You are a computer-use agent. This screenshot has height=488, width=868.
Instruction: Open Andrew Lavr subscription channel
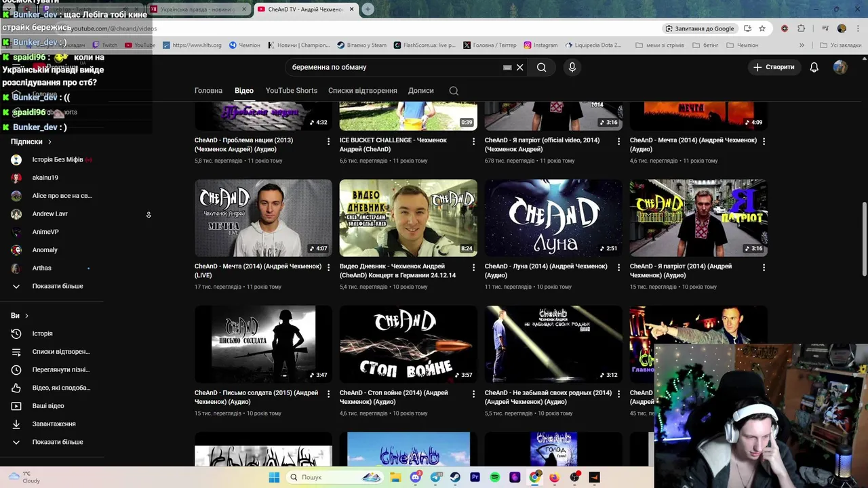52,213
